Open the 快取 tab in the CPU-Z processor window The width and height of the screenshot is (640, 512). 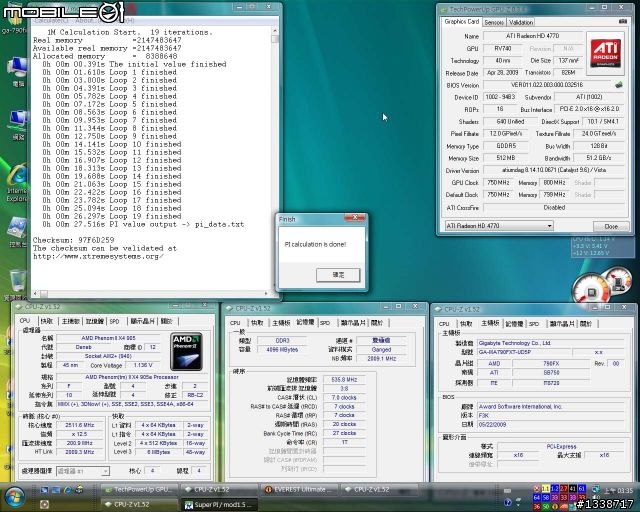pyautogui.click(x=47, y=321)
